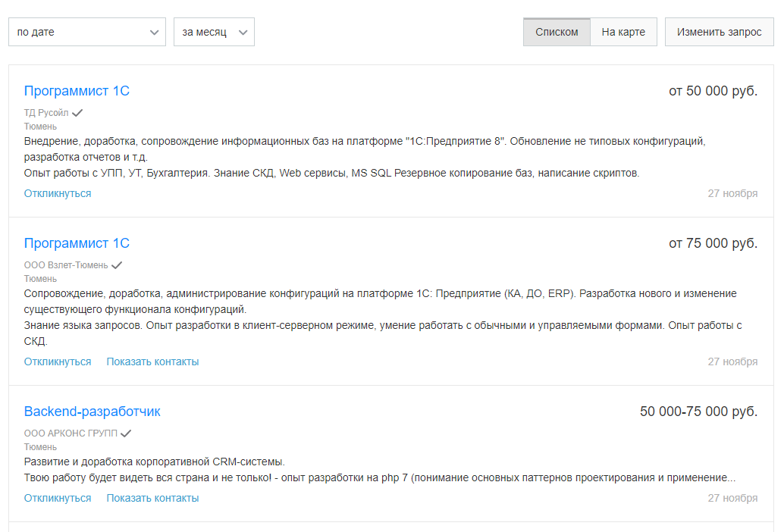Click verified checkmark beside ООО Взлет-Тюмень
This screenshot has height=532, width=784.
tap(117, 265)
